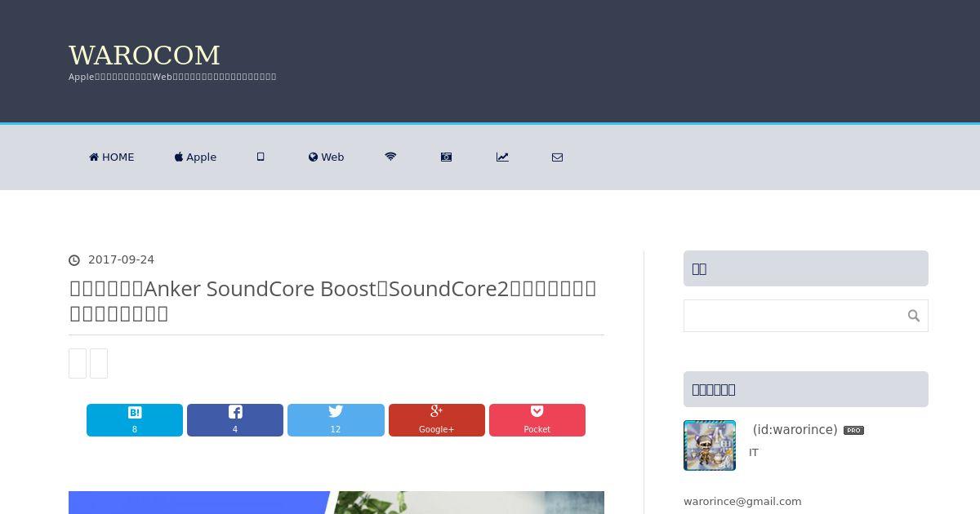Select the Wi-Fi icon menu item

[x=390, y=157]
